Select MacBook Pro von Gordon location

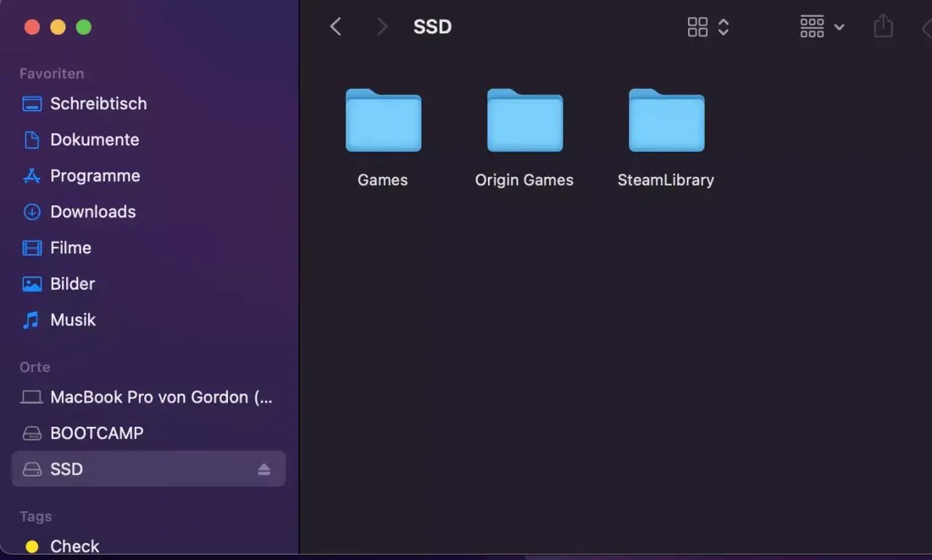coord(149,397)
